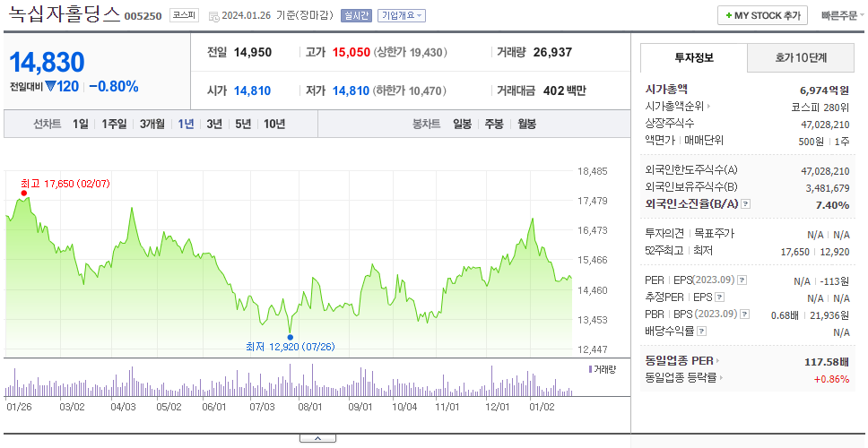Click the 실시간 badge button
The width and height of the screenshot is (868, 448).
[356, 15]
